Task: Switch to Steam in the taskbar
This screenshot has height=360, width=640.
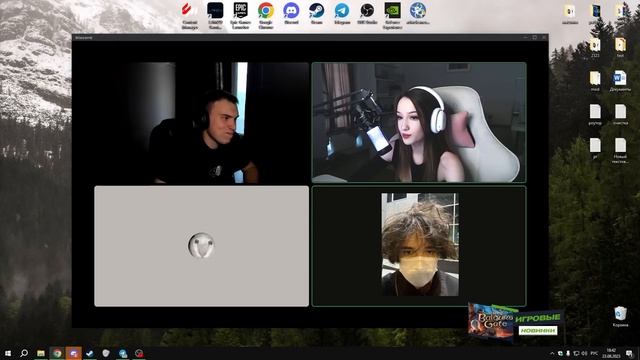Action: 90,353
